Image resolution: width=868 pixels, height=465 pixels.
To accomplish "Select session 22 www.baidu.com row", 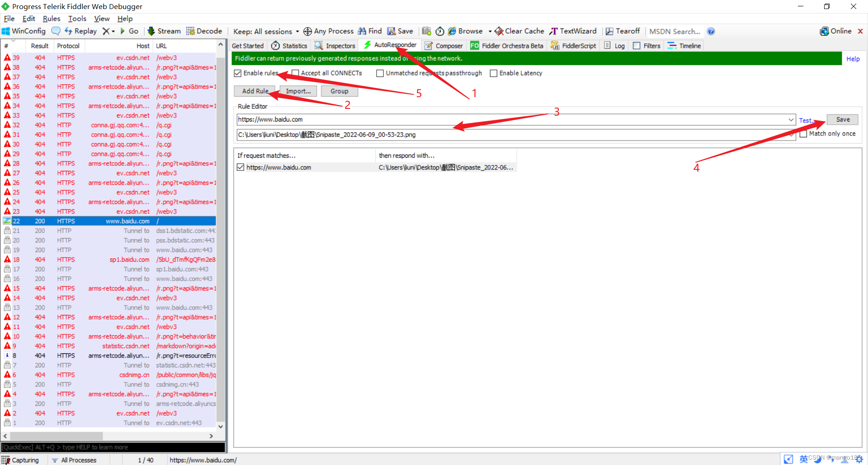I will coord(108,221).
